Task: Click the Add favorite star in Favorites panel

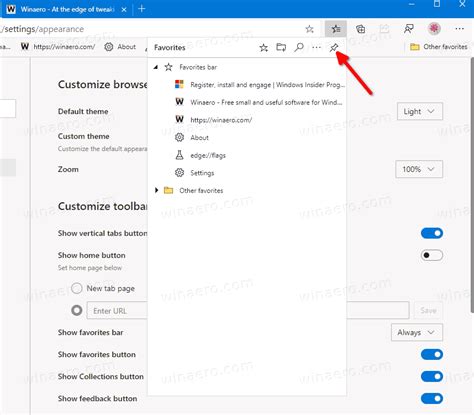Action: point(264,48)
